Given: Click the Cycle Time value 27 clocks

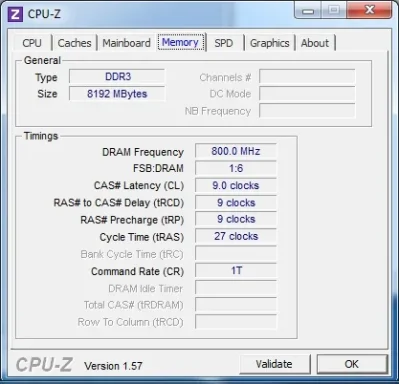Looking at the screenshot, I should coord(236,236).
